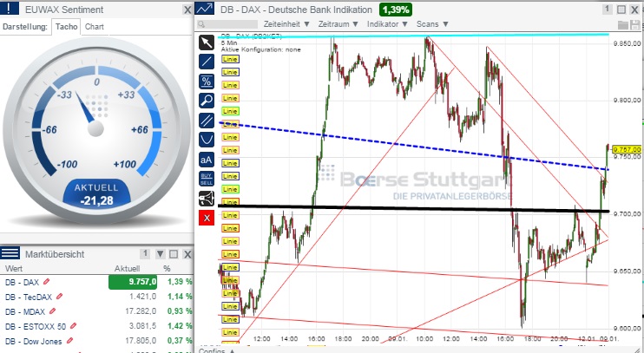
Task: Click the chart search input field
Action: click(227, 24)
